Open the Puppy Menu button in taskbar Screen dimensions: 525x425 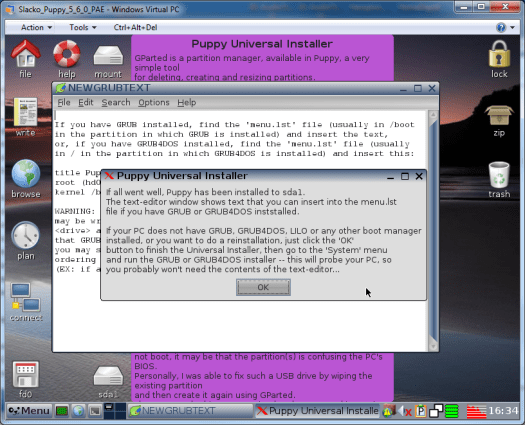tap(29, 411)
